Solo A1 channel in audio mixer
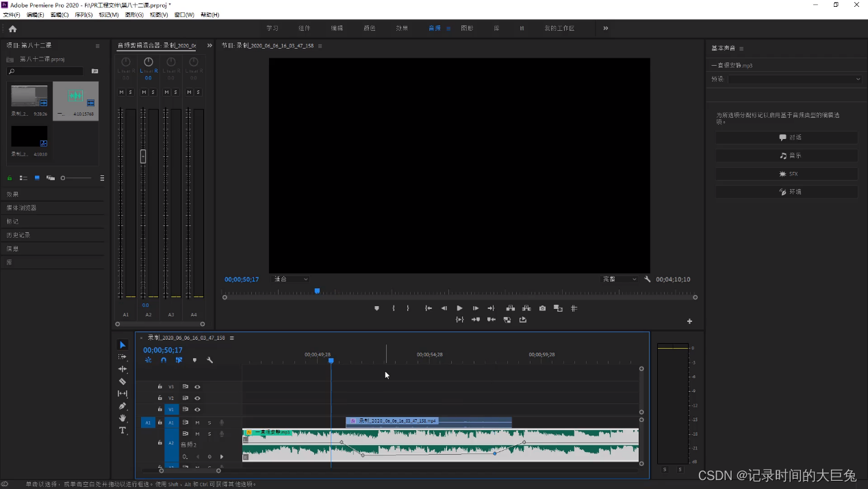The width and height of the screenshot is (868, 489). (x=130, y=92)
